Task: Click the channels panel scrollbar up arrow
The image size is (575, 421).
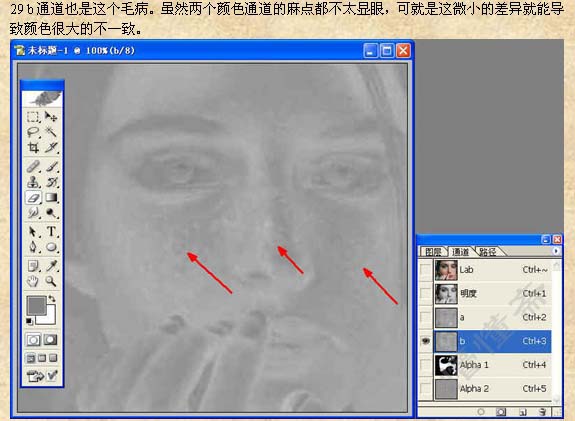Action: click(x=557, y=266)
